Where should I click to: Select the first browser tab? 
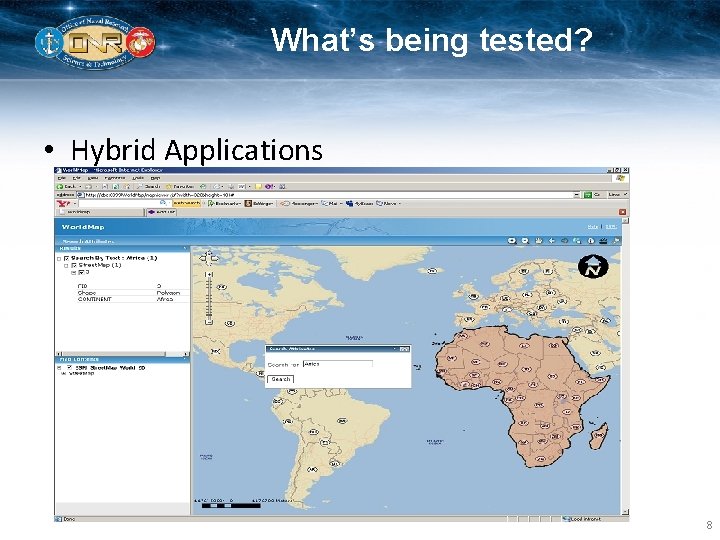100,212
